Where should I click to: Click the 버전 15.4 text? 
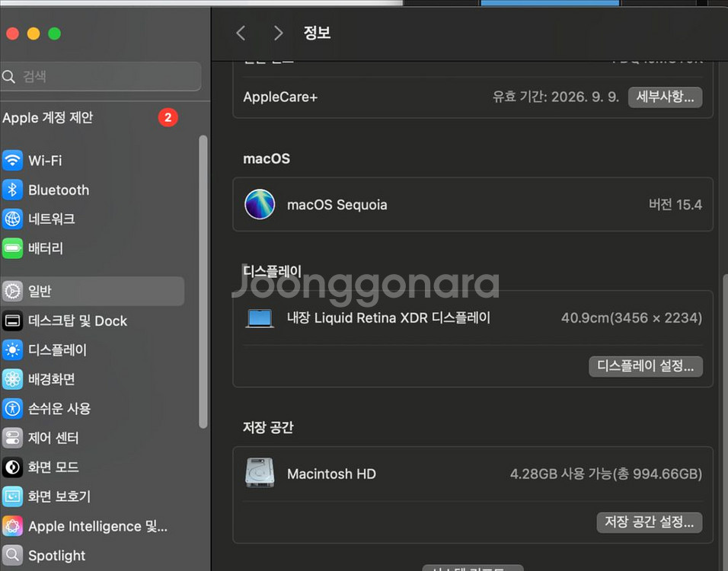tap(675, 204)
